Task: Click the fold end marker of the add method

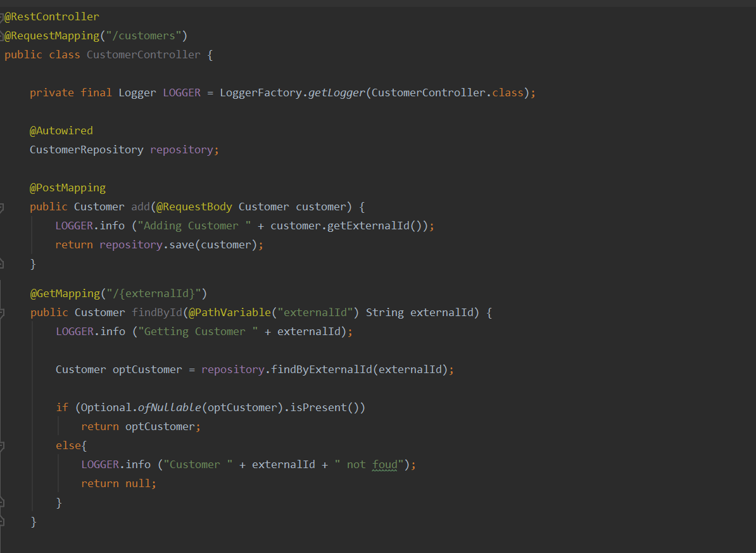Action: 1,264
